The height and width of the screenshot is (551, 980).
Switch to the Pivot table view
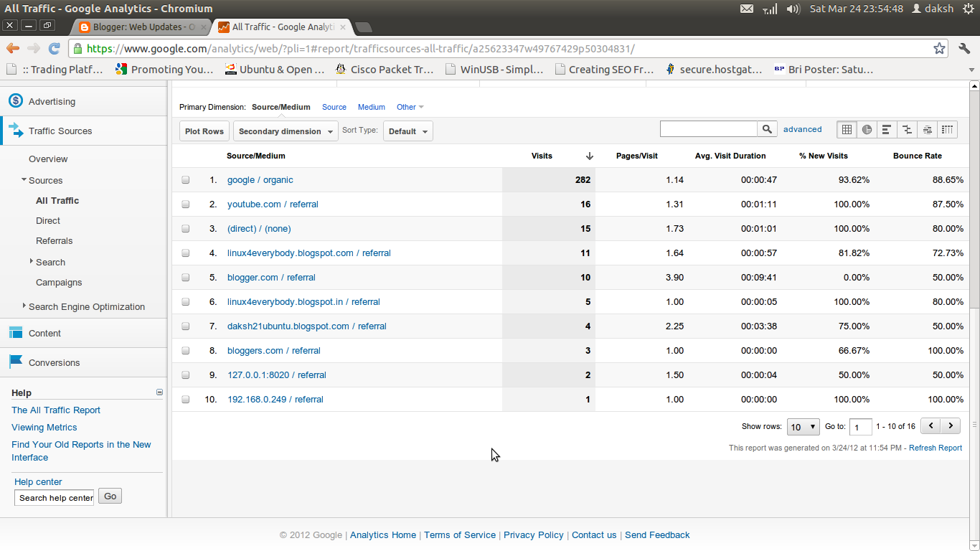(947, 129)
